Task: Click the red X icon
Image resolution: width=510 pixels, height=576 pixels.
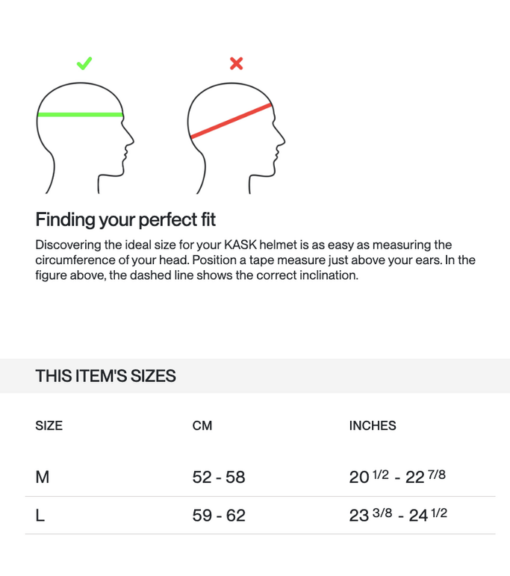Action: pos(236,64)
